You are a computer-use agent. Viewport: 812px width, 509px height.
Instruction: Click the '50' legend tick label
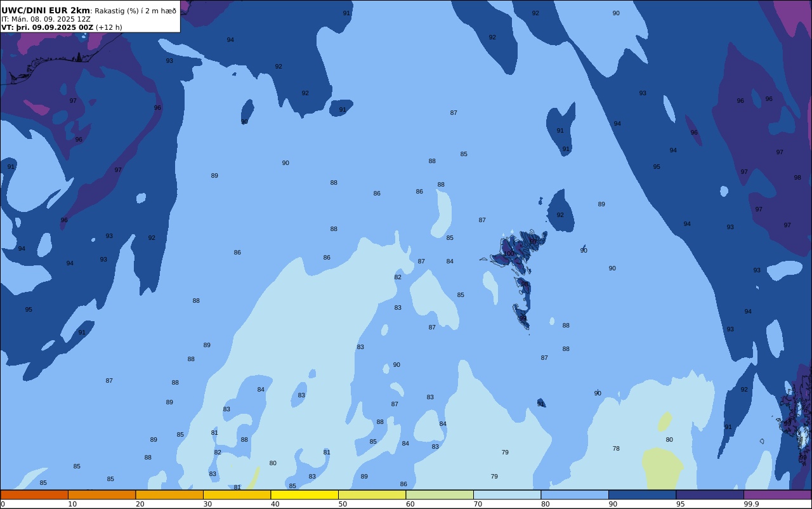pos(343,504)
